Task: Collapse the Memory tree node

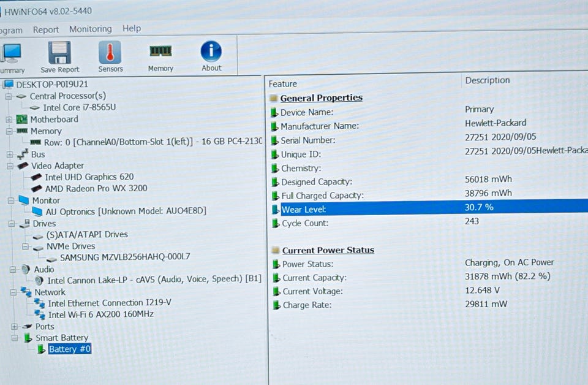Action: [9, 132]
